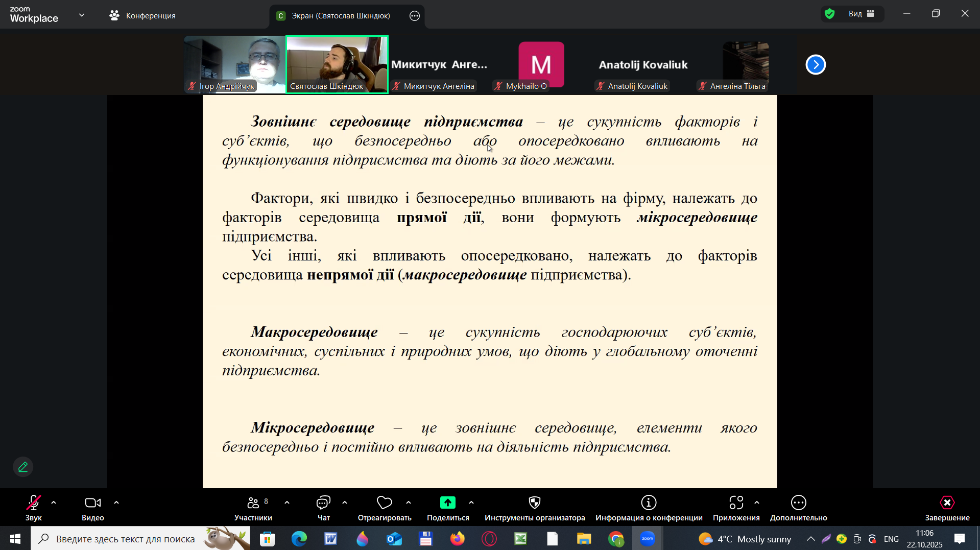
Task: Open the Participants list
Action: click(x=253, y=503)
